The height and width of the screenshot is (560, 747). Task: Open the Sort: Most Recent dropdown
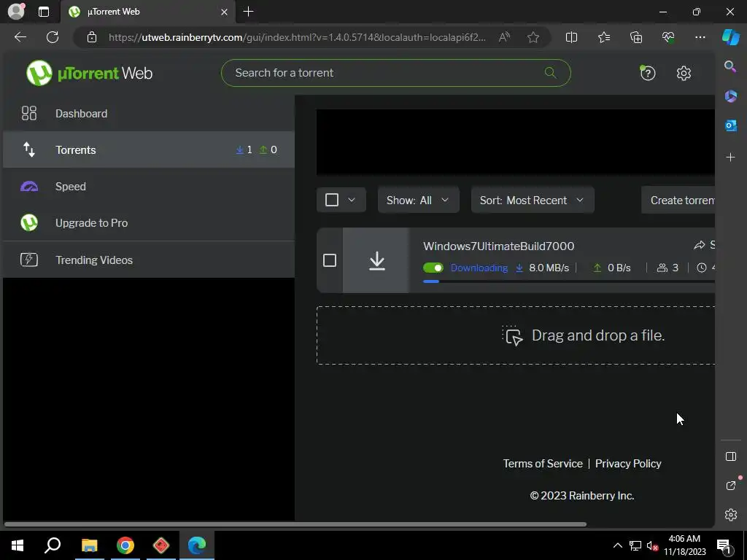(x=532, y=200)
